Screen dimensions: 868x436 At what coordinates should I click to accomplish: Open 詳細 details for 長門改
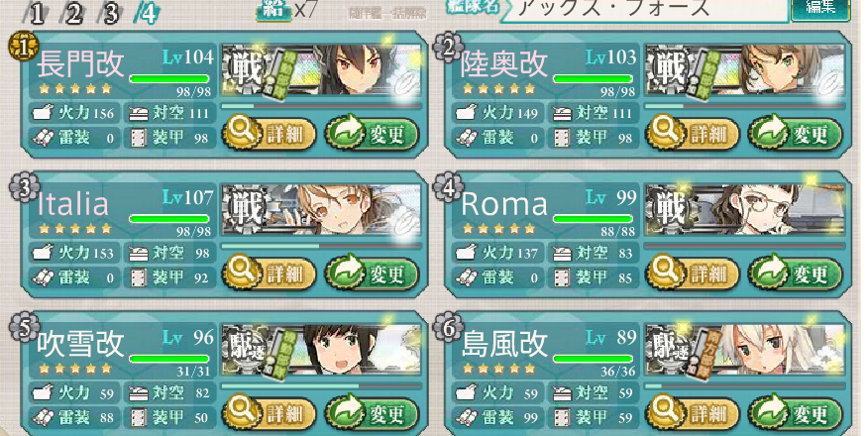[270, 134]
